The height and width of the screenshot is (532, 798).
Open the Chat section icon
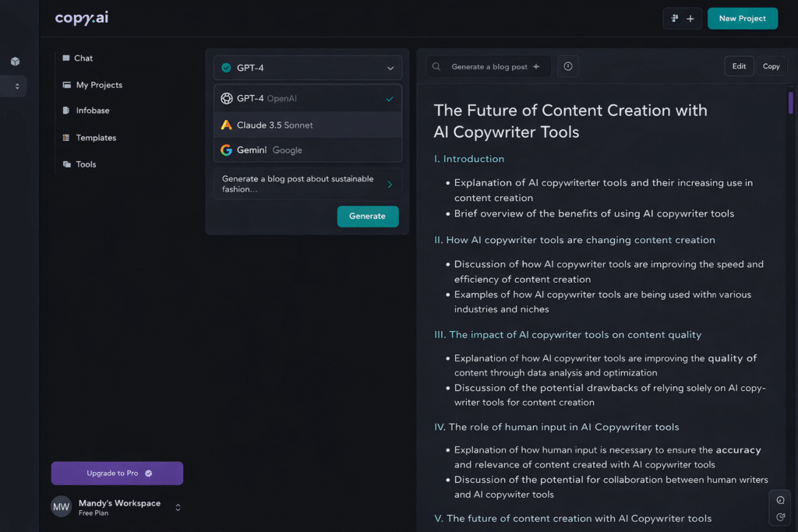tap(67, 58)
